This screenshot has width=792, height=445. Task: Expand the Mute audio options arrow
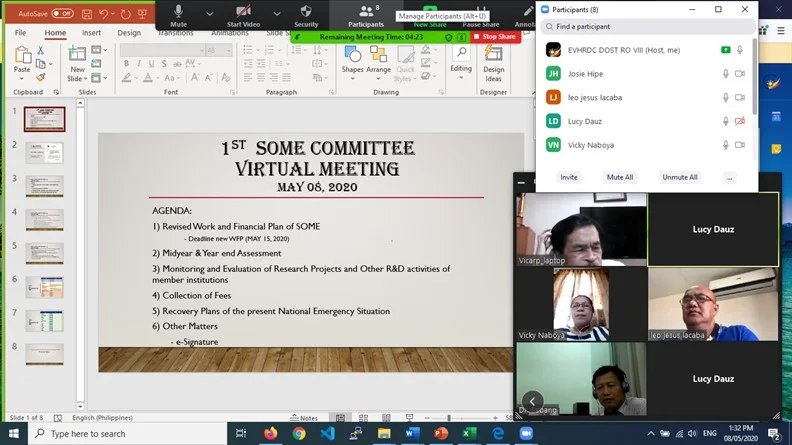click(x=210, y=14)
